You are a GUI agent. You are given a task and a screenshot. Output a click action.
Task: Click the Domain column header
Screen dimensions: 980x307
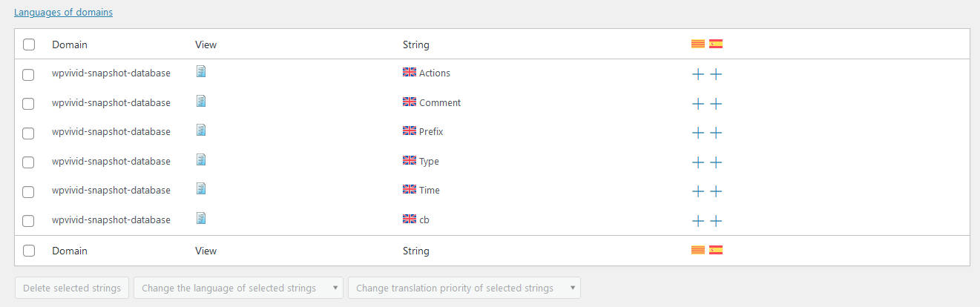click(70, 44)
